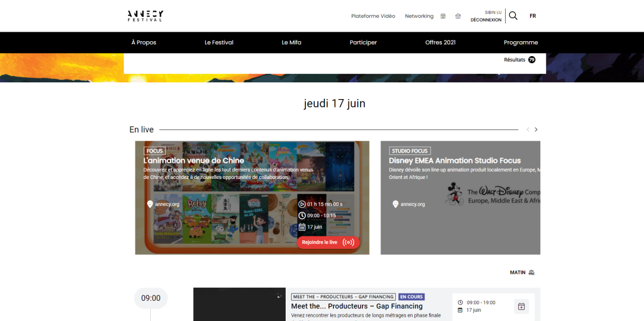Add Gap Financing event to calendar
Screen dimensions: 644x321
521,307
